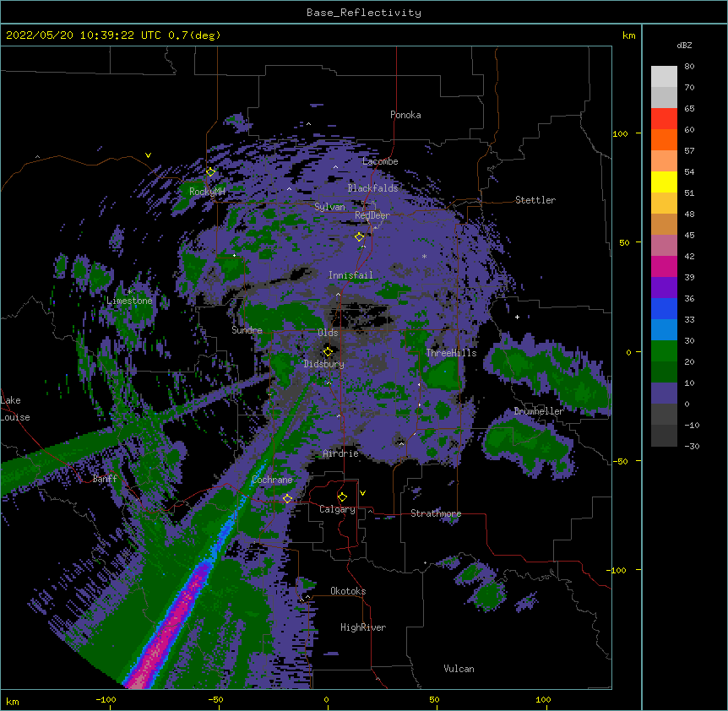Click the RockyMH label
Image resolution: width=728 pixels, height=711 pixels.
tap(207, 192)
